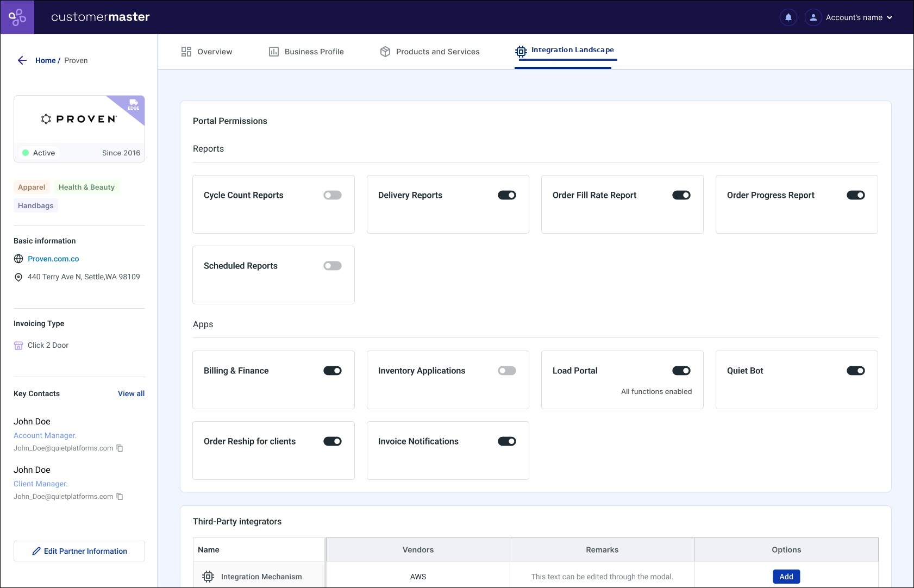
Task: Click the Handbags tag
Action: pos(36,205)
